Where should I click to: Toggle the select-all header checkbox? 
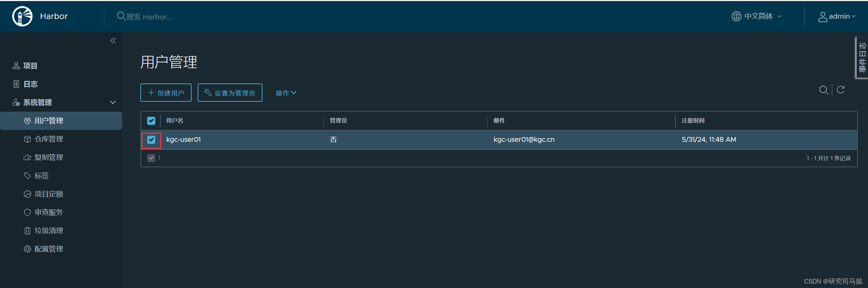[151, 121]
